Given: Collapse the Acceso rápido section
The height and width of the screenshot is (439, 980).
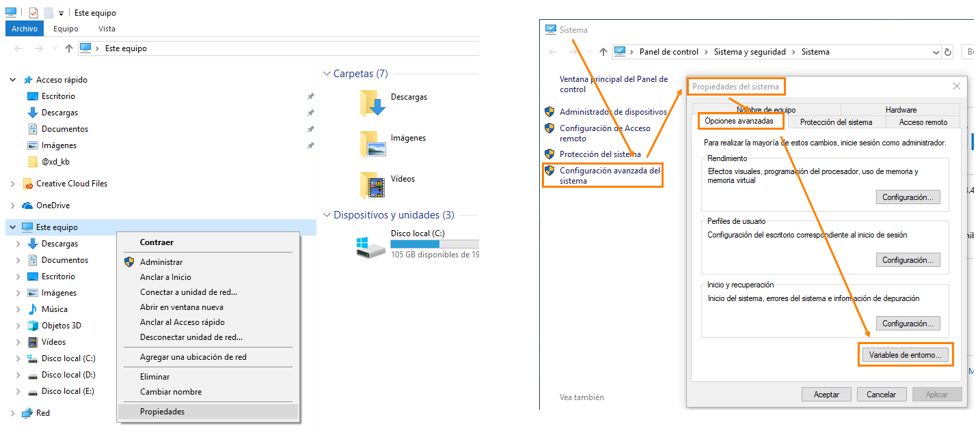Looking at the screenshot, I should 12,79.
